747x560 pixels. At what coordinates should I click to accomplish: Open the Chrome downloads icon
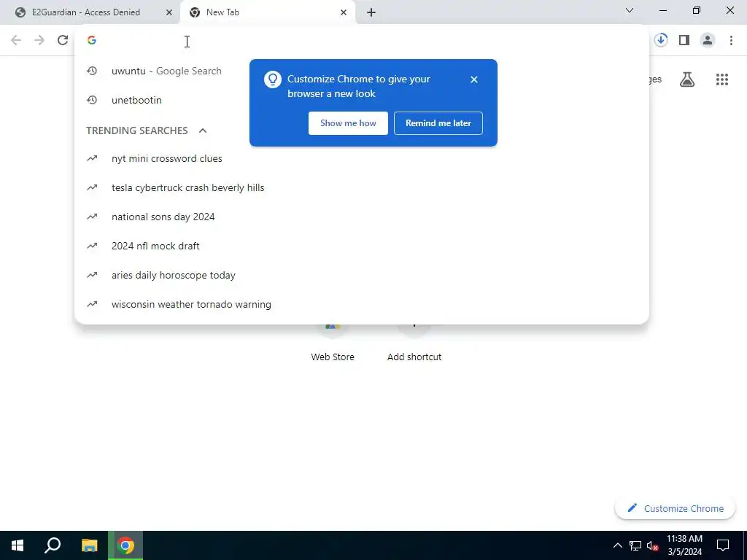tap(661, 41)
